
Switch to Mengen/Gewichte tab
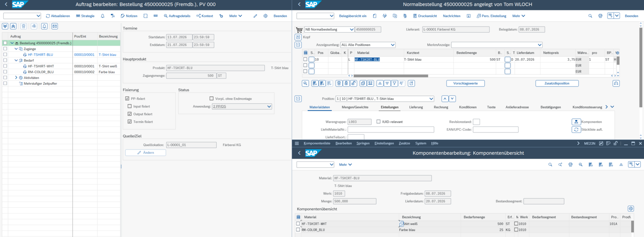(x=355, y=107)
